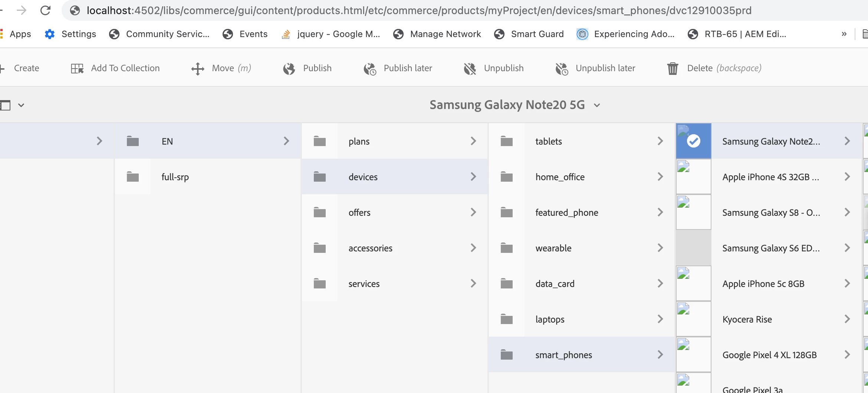Click the Unpublish crossed-globe icon

click(470, 69)
